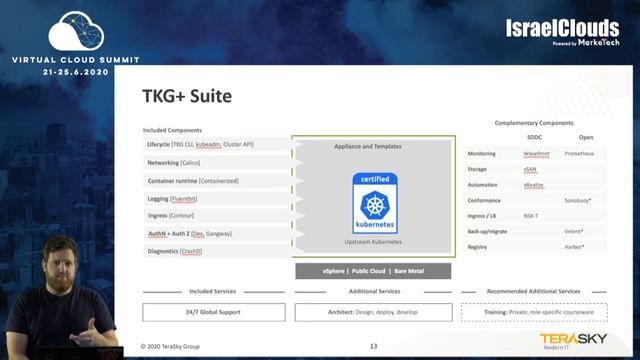
Task: Click Sonobuoy in the Conformance row
Action: [578, 200]
